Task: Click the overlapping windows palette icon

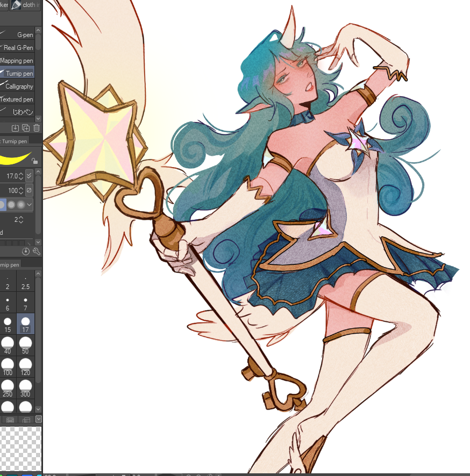Action: [26, 420]
